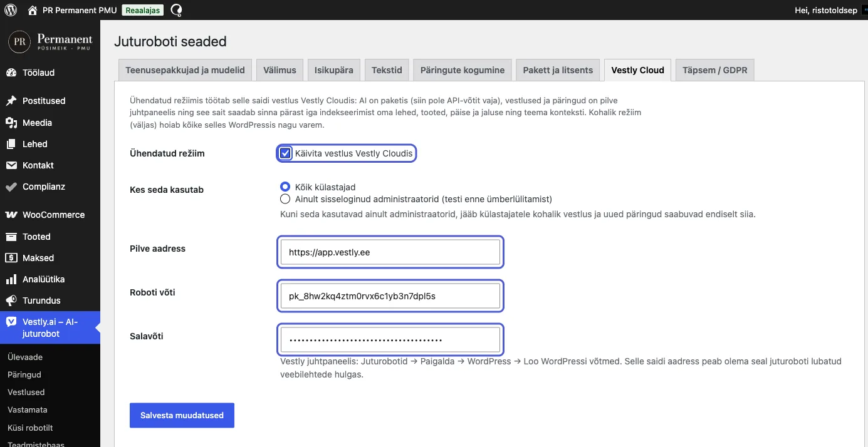
Task: Click the Juturoboti seaded heading
Action: click(x=170, y=41)
